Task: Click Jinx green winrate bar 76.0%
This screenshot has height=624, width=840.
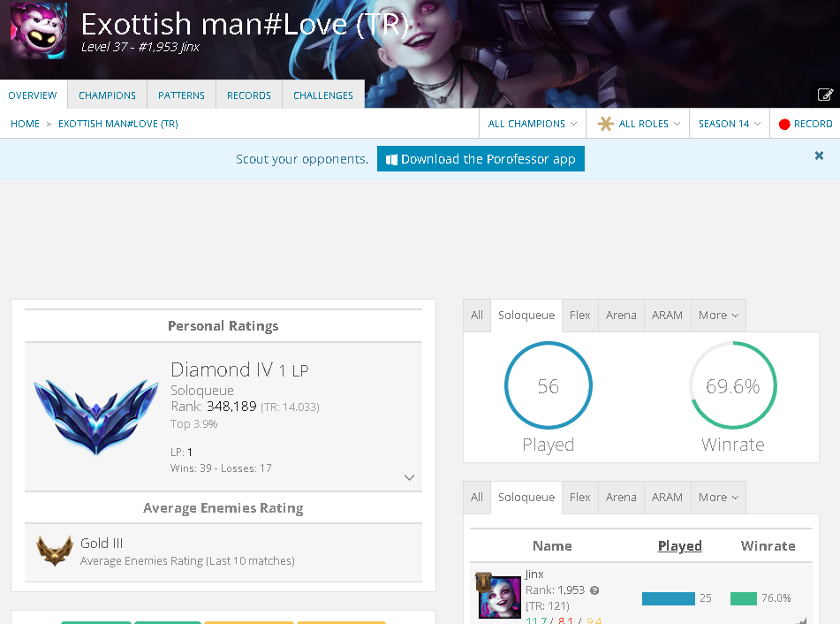Action: click(x=743, y=598)
